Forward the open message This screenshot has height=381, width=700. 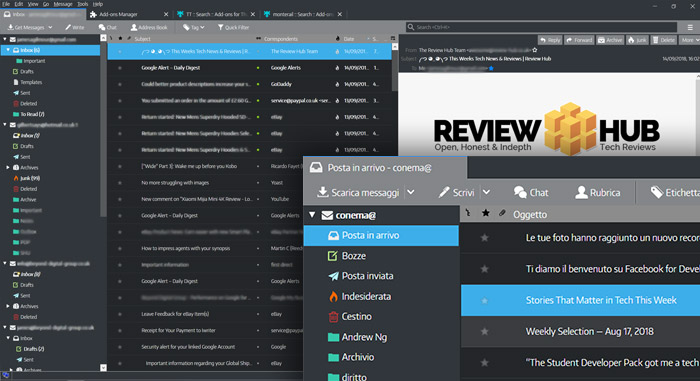(579, 40)
